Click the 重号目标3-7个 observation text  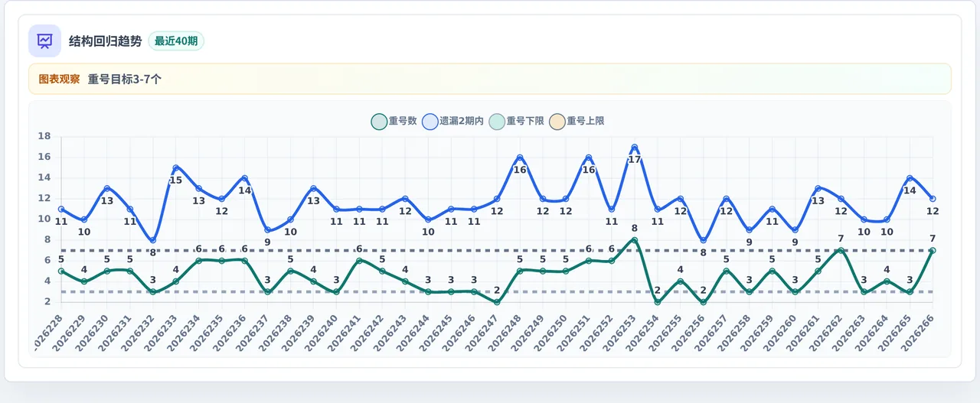pos(125,79)
